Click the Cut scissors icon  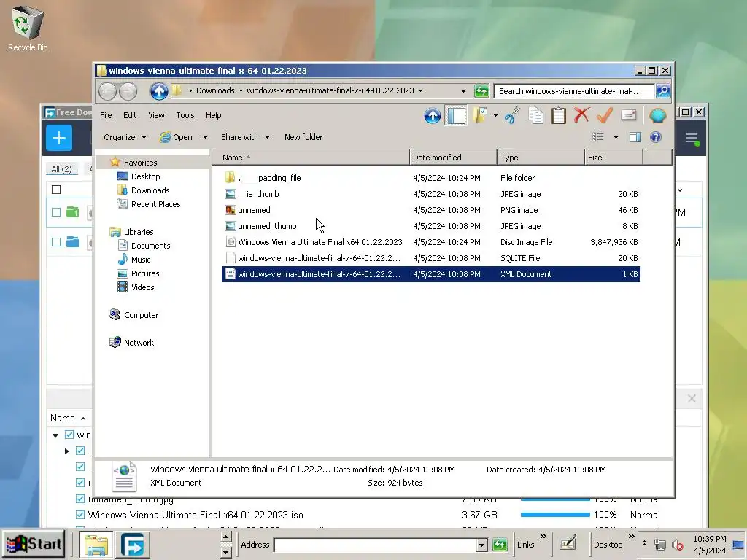513,115
